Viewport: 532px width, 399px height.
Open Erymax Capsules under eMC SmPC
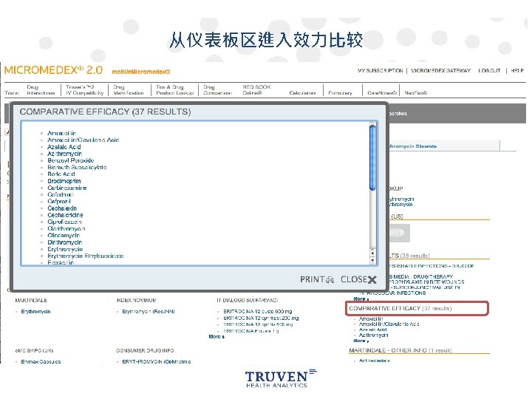41,361
